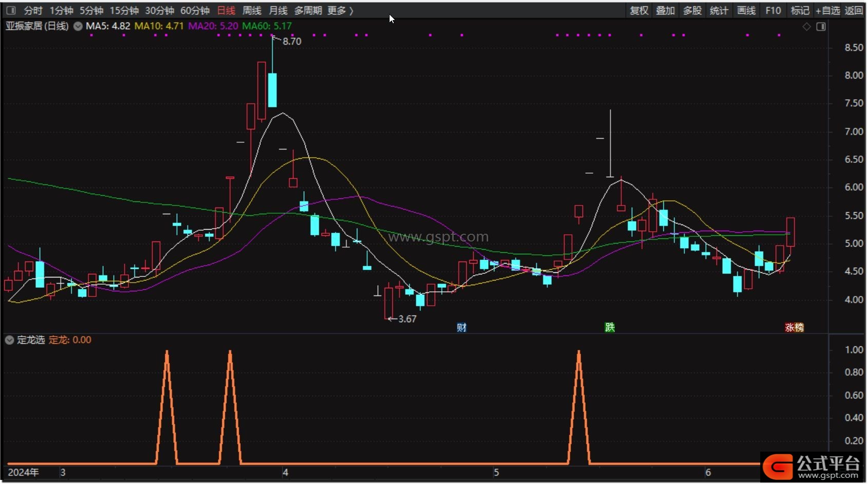This screenshot has width=868, height=484.
Task: Click the MA60: 5.17 indicator label
Action: pos(267,26)
